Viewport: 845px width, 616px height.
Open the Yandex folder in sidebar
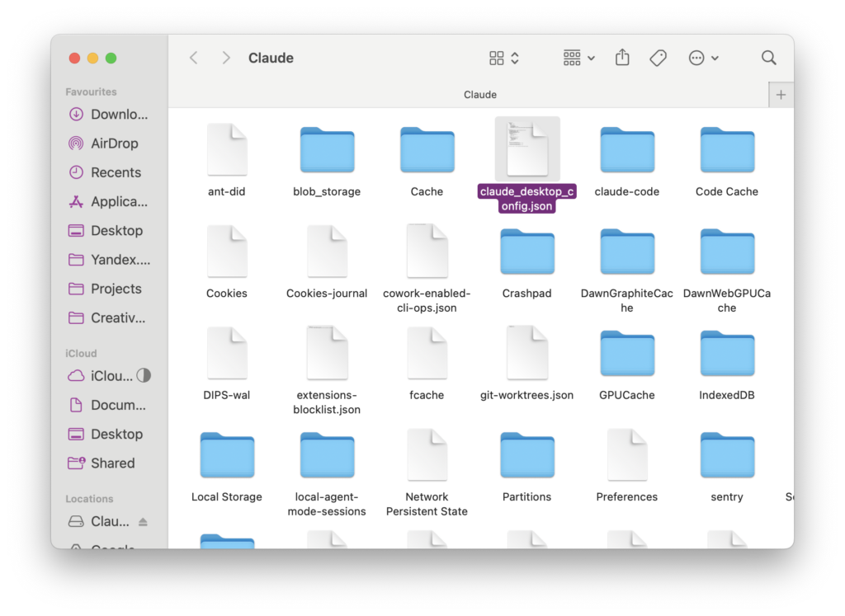point(108,260)
